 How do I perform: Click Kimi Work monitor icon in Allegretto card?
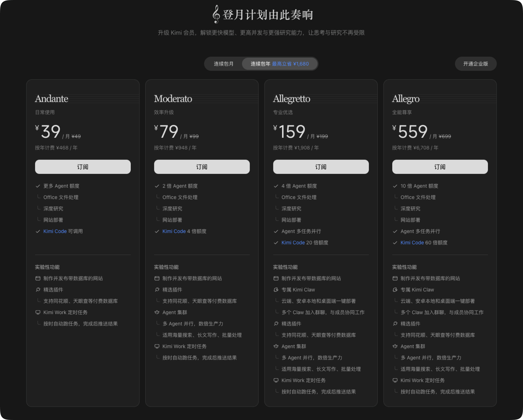click(x=276, y=380)
